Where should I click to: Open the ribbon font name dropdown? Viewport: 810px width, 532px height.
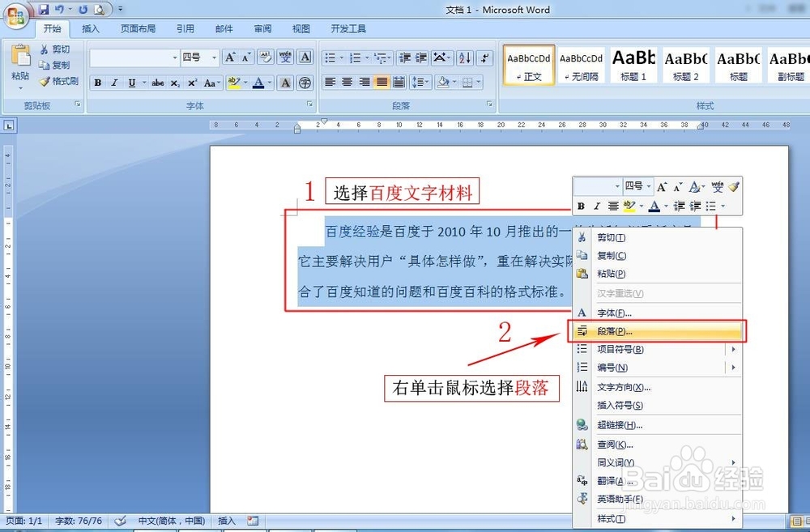tap(175, 57)
